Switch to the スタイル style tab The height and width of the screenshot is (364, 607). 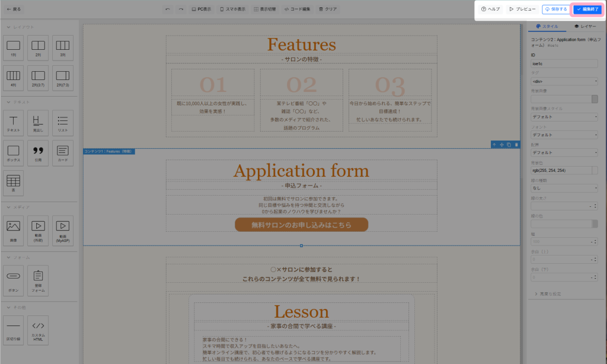[547, 27]
